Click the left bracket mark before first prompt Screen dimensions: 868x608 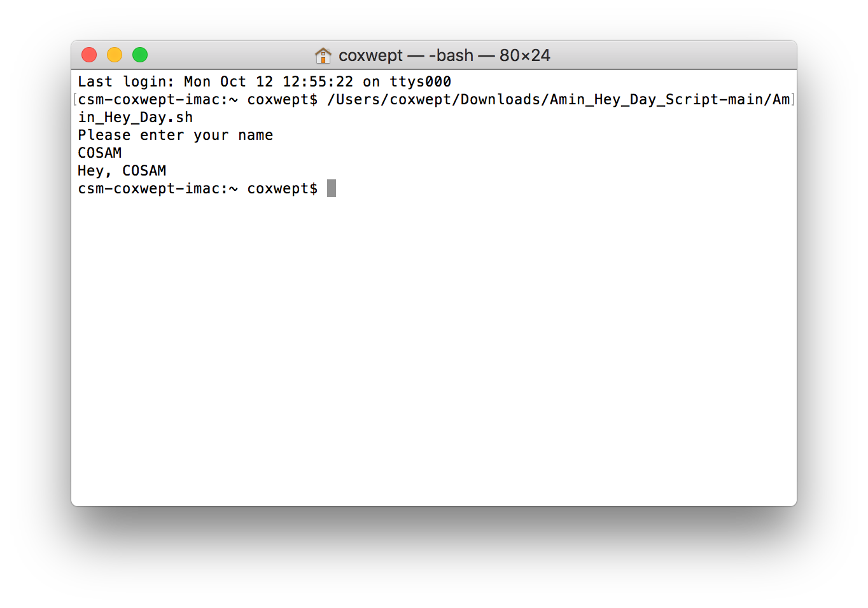click(75, 100)
